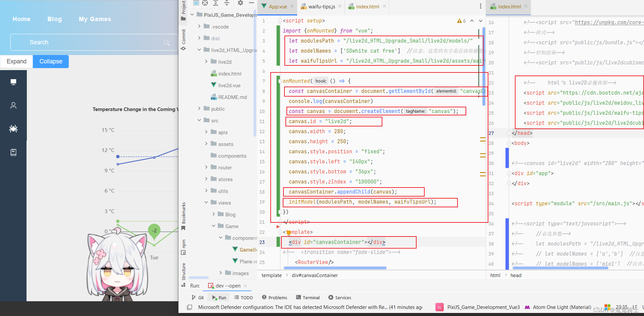Click the -2 chart marker bubble

point(154,231)
